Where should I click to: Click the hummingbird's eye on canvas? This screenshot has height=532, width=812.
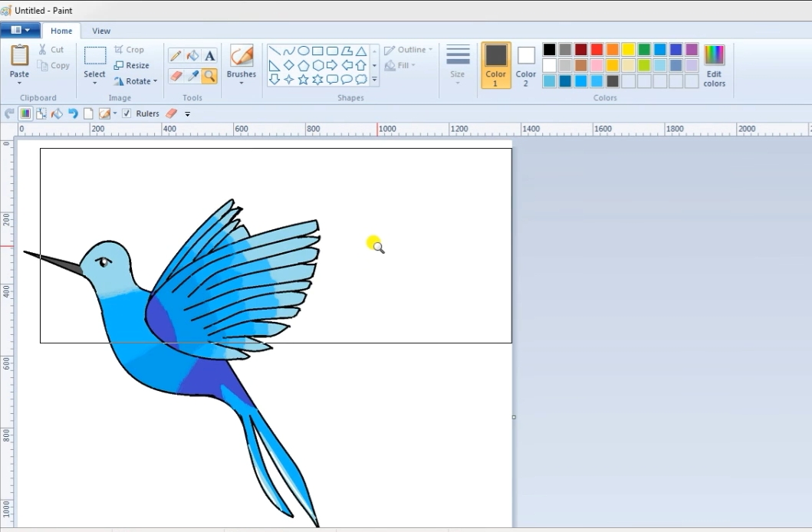pos(103,262)
